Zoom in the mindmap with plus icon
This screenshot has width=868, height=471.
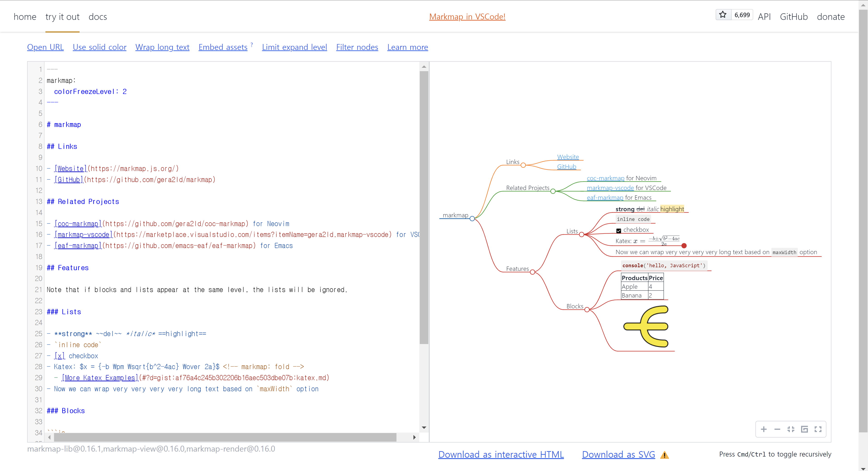(764, 429)
